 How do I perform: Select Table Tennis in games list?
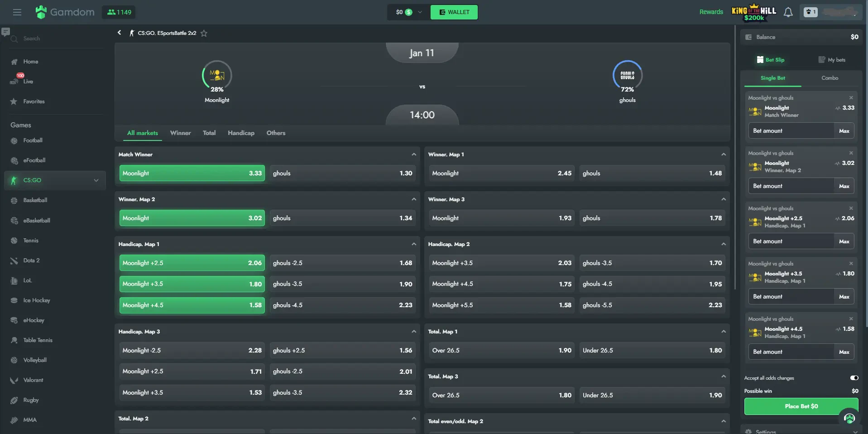pyautogui.click(x=38, y=340)
